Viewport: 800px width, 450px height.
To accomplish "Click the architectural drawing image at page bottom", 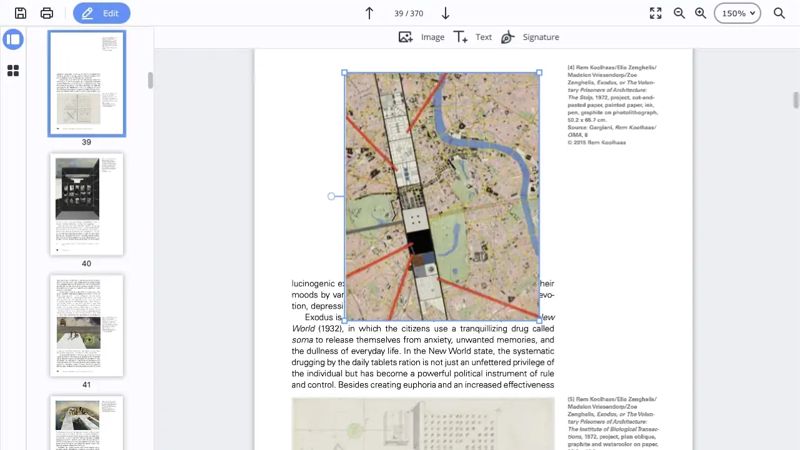I will tap(423, 423).
